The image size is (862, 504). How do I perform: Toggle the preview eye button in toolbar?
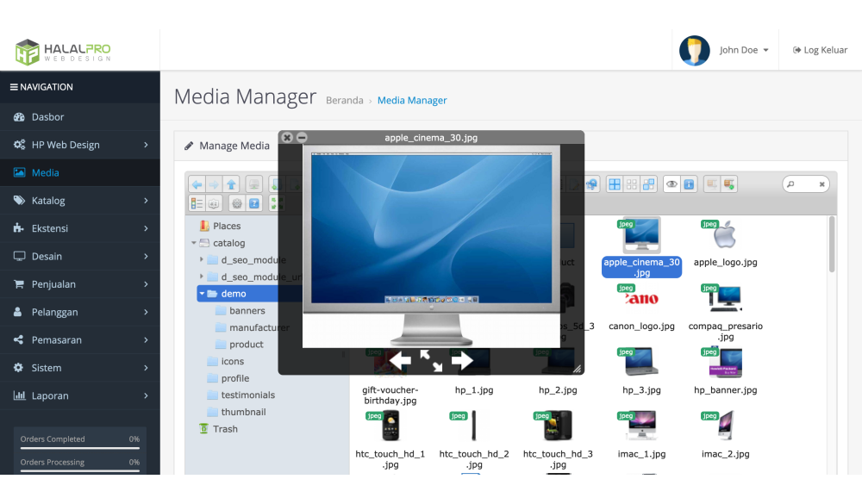671,184
